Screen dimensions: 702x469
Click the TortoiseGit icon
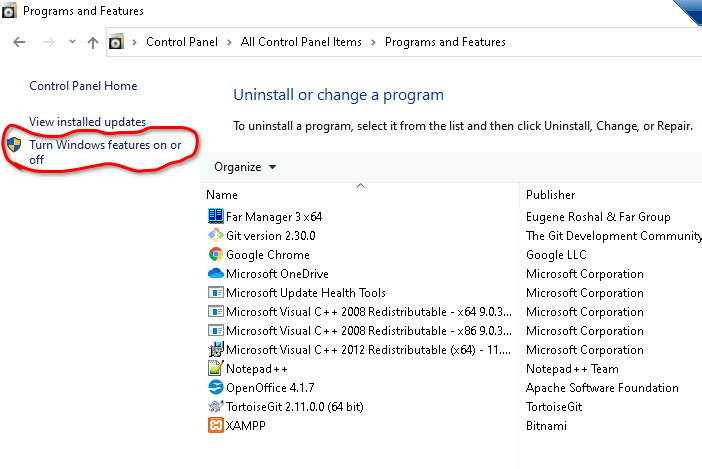(215, 406)
